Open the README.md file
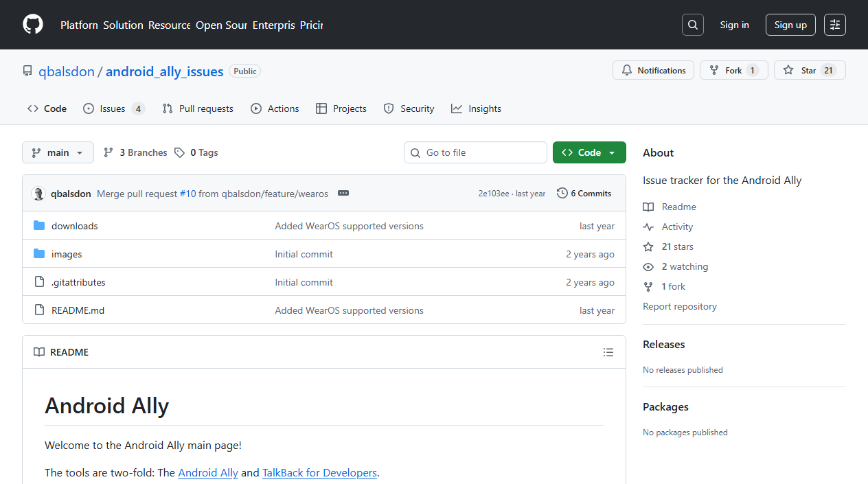The image size is (868, 484). point(78,310)
